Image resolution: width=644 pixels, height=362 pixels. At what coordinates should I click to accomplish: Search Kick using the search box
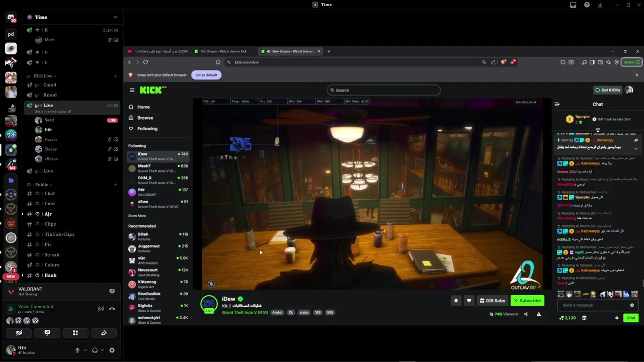pos(383,90)
